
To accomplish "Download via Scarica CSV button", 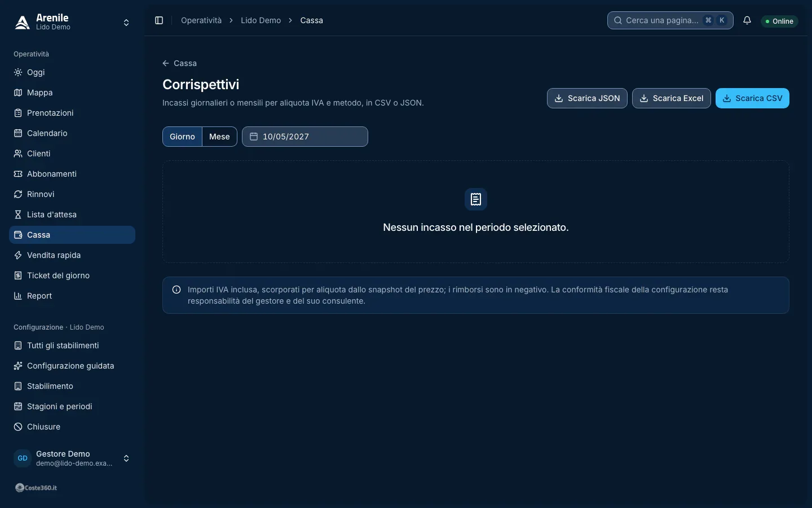I will [x=752, y=98].
